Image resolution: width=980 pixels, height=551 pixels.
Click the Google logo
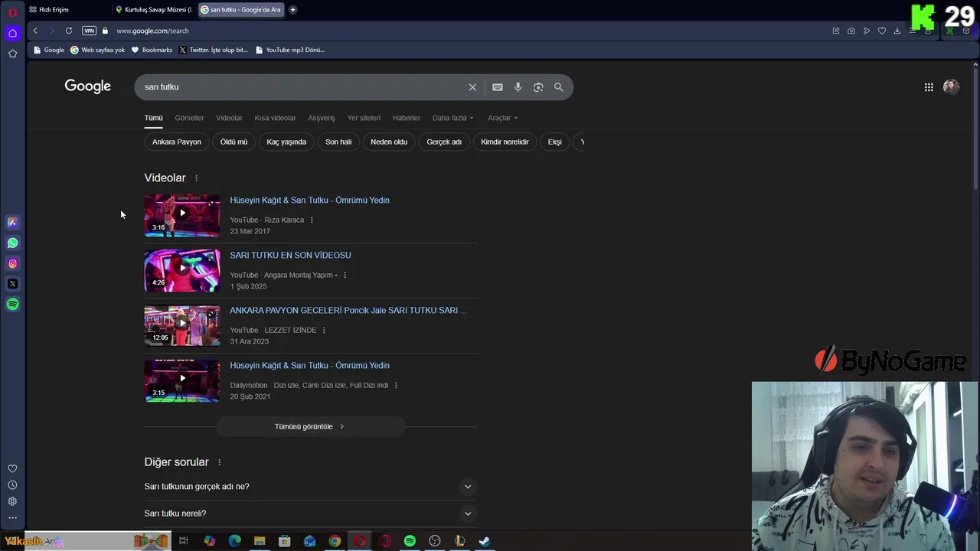pyautogui.click(x=88, y=86)
